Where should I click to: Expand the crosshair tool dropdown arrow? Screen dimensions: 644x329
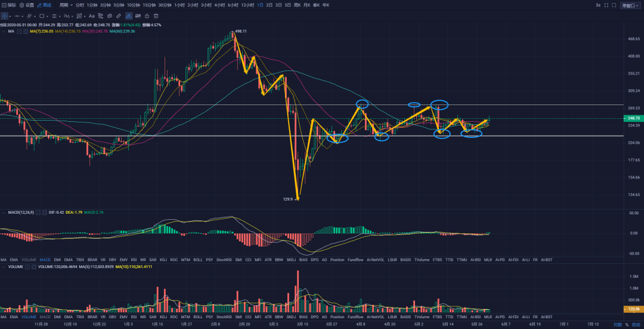tap(10, 17)
